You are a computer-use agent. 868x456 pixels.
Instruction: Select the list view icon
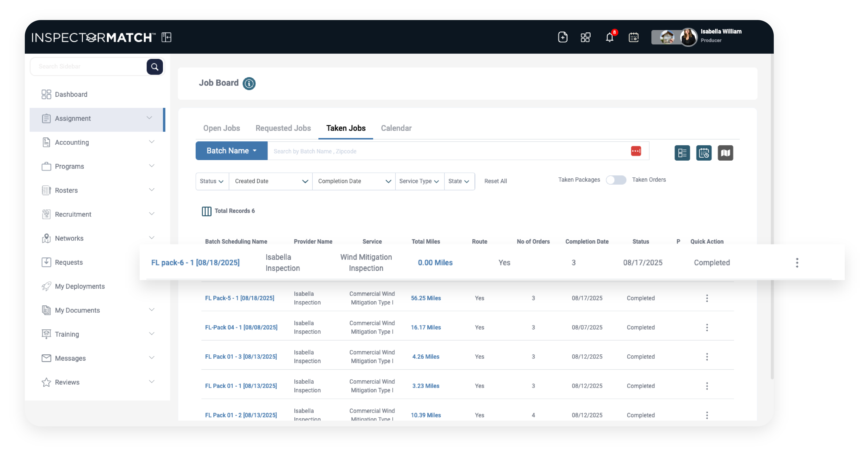point(682,153)
